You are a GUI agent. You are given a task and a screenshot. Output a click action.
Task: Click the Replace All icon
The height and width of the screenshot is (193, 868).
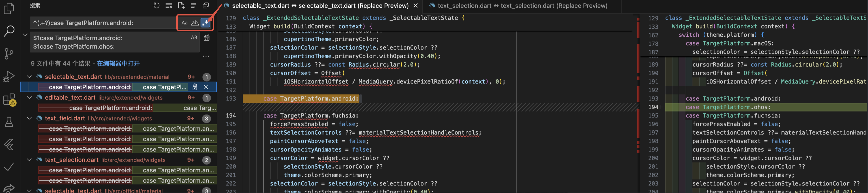click(207, 38)
